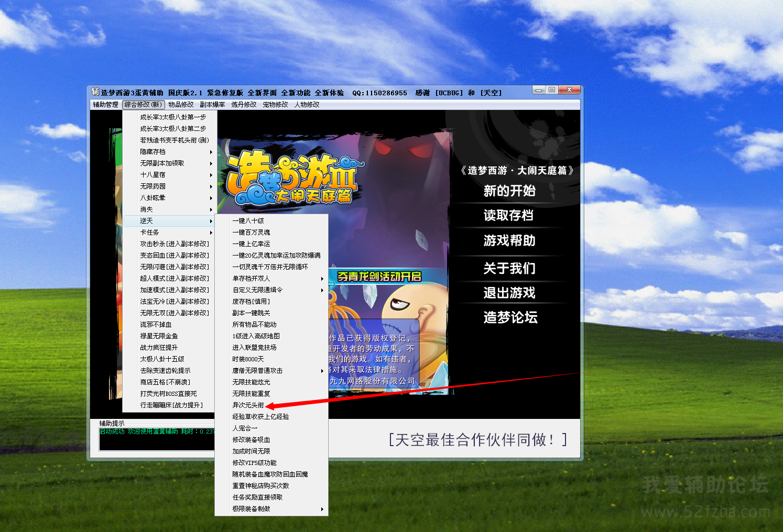Expand the 无限副本加领取 submenu
The height and width of the screenshot is (532, 783).
(x=169, y=163)
